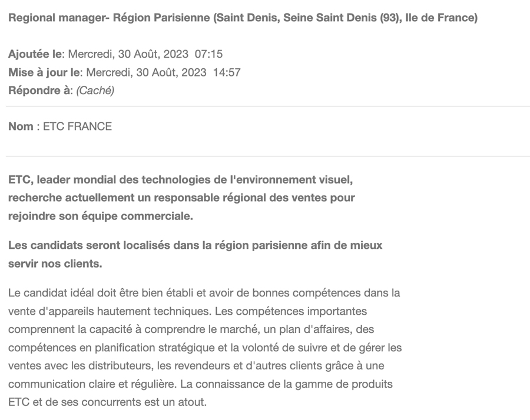Click the 'Nom' field label
Screen dimensions: 530x420
pyautogui.click(x=21, y=126)
